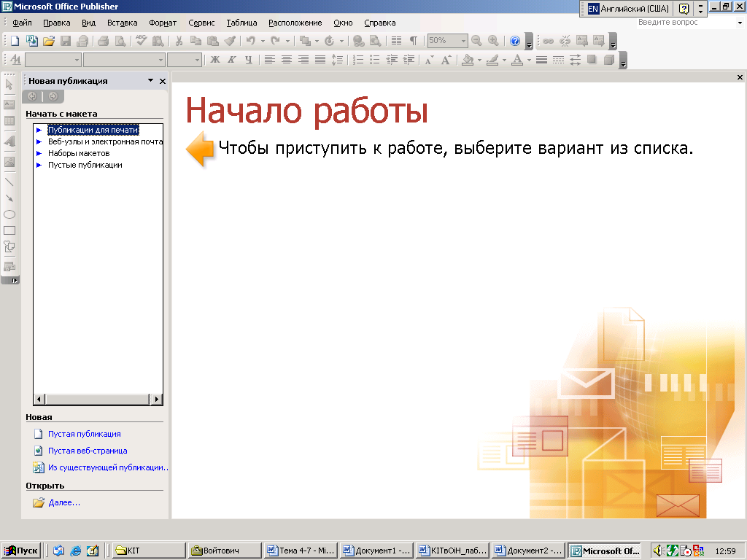
Task: Open the font name combo box
Action: click(x=124, y=60)
